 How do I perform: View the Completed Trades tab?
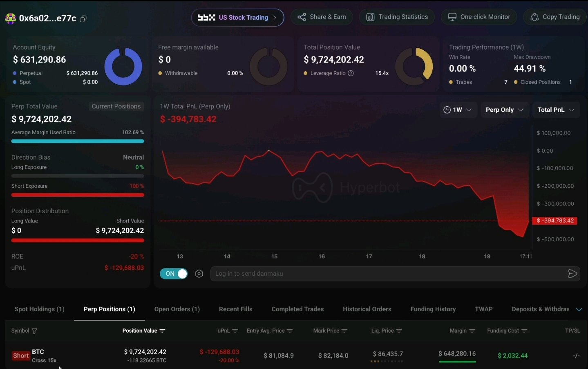[x=297, y=309]
